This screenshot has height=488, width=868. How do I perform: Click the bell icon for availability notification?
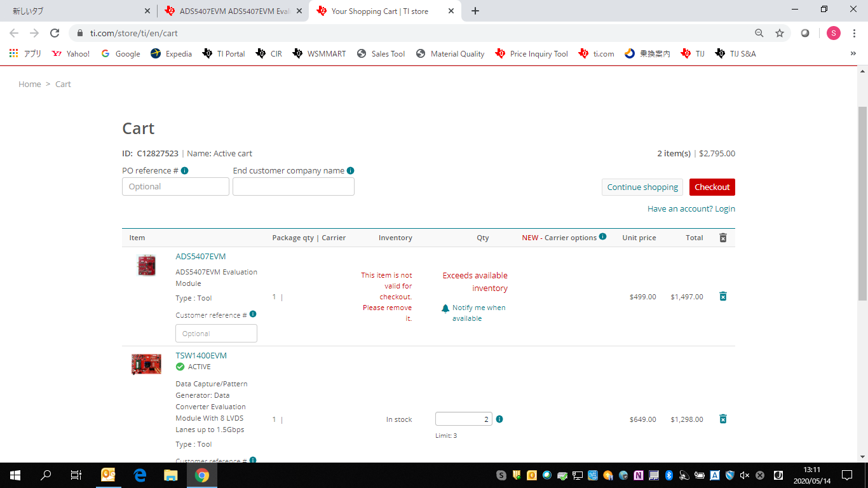point(445,308)
